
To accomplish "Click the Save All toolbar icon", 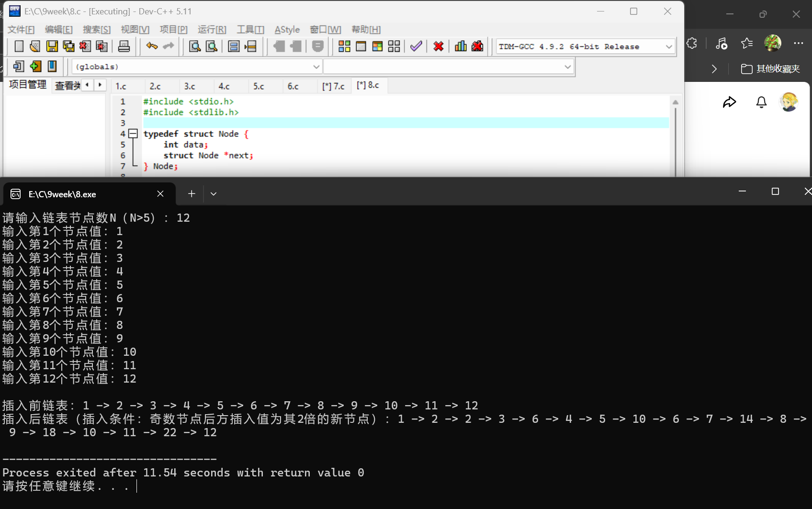I will pos(68,46).
